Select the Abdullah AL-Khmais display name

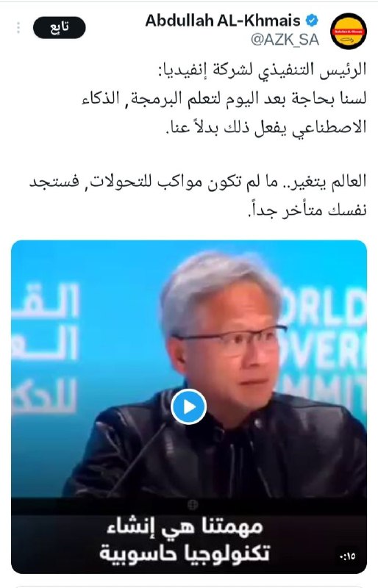coord(223,21)
